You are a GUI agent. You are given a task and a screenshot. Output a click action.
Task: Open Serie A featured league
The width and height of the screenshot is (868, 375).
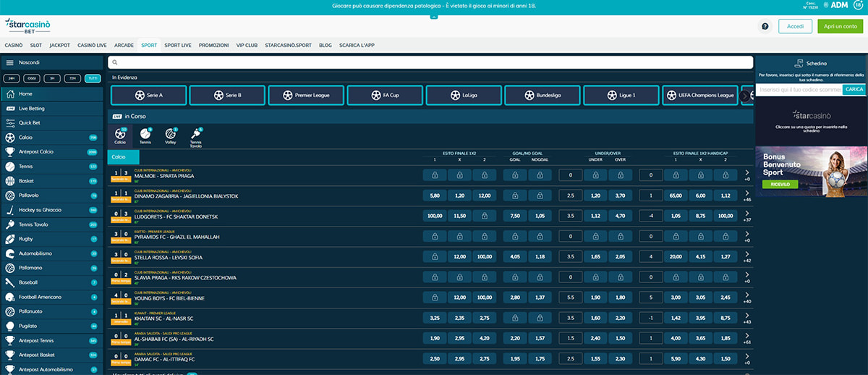pos(149,95)
